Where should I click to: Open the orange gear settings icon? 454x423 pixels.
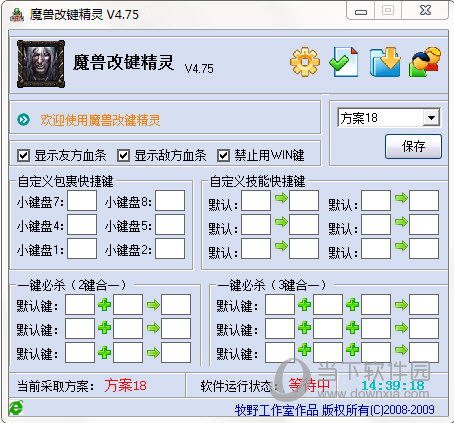click(x=305, y=62)
